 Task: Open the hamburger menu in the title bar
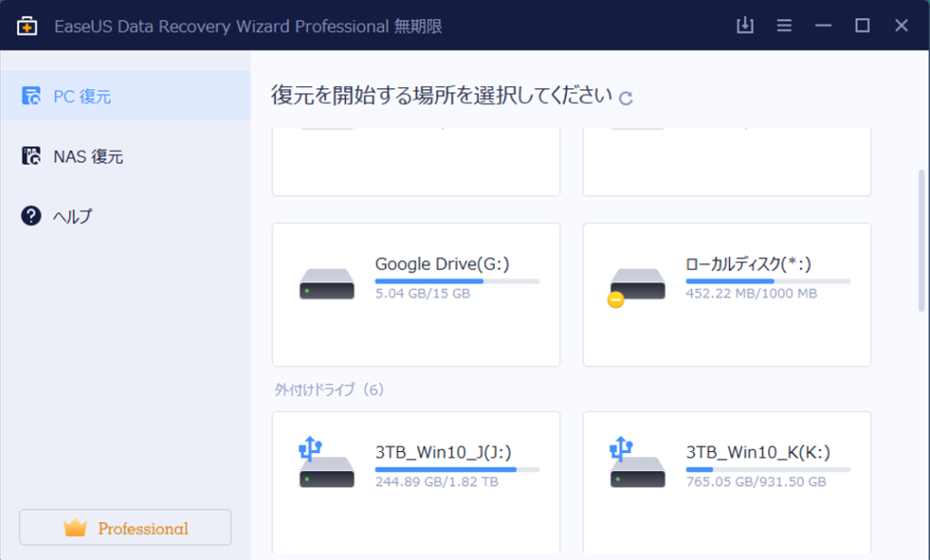coord(784,25)
